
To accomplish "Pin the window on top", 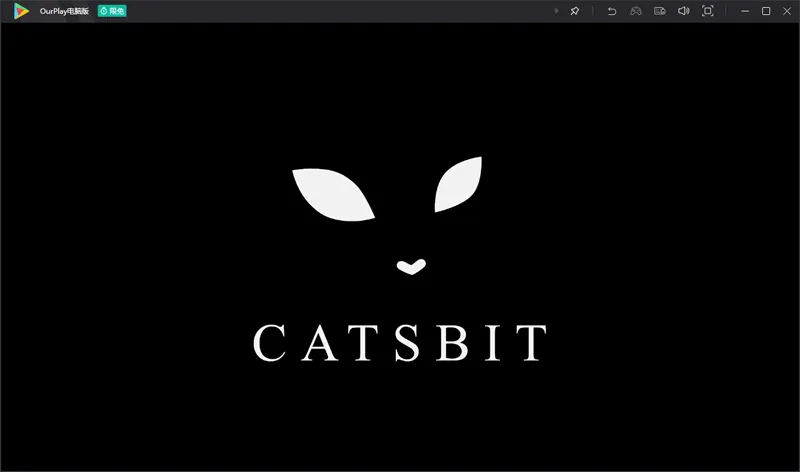I will click(x=575, y=11).
